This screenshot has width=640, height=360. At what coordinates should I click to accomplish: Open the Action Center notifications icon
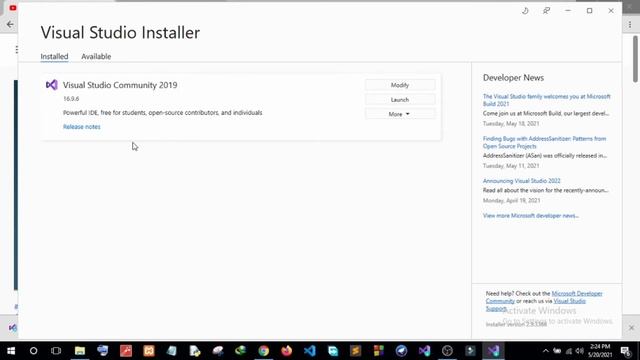626,351
